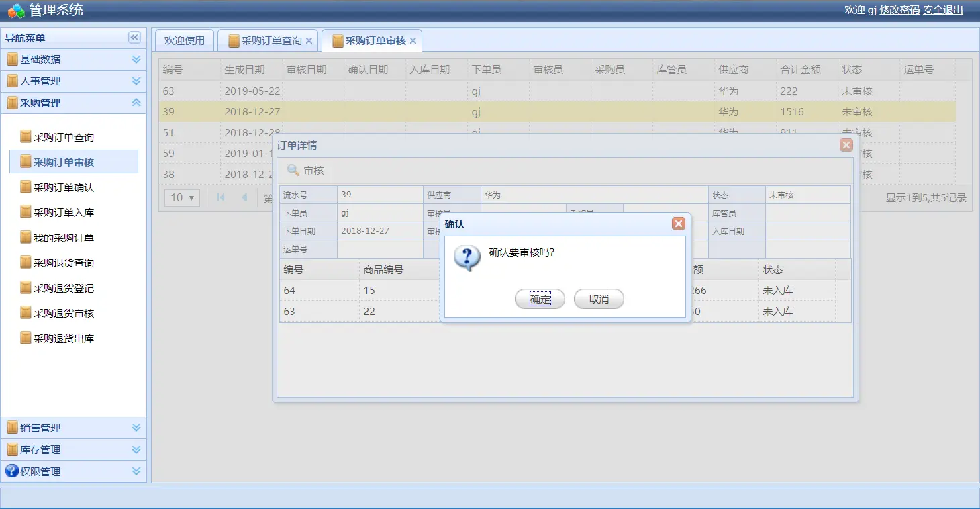Screen dimensions: 980x509
Task: Open 采购订单入库 menu item icon
Action: (26, 212)
